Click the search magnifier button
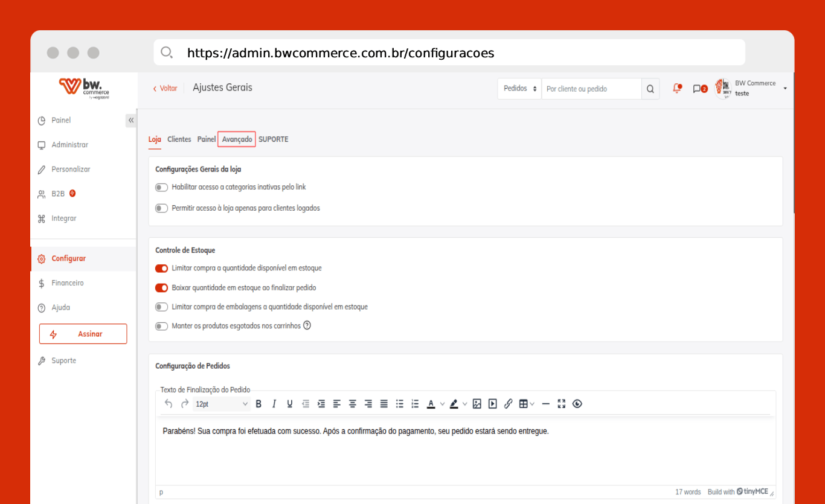825x504 pixels. tap(650, 89)
